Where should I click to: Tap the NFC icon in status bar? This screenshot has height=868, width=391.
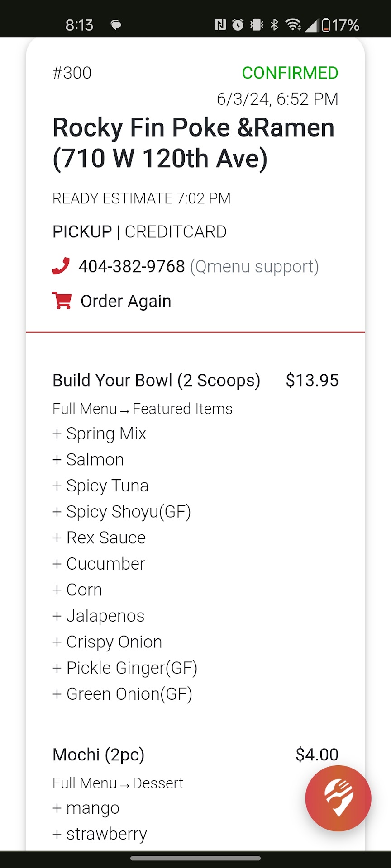click(220, 25)
